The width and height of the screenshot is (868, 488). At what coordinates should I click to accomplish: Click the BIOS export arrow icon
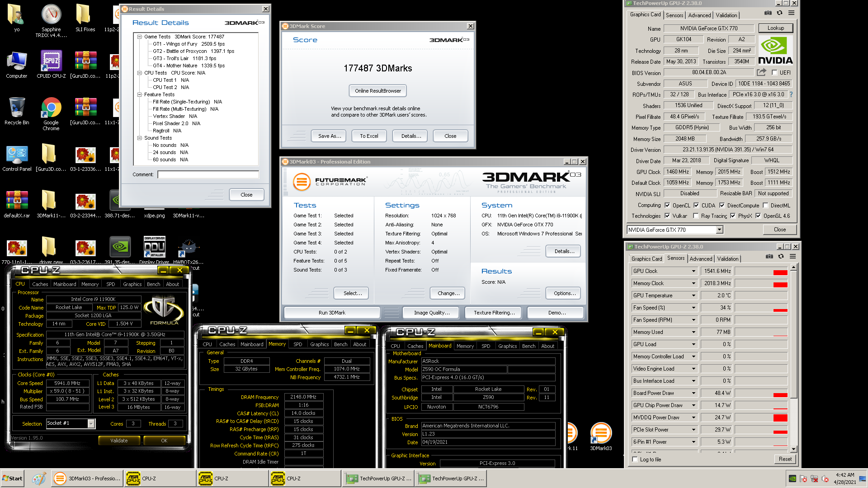click(x=762, y=72)
